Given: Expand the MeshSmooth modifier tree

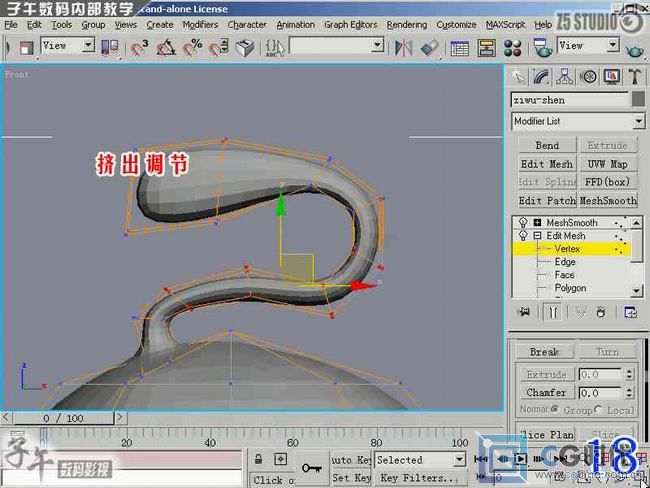Looking at the screenshot, I should (x=537, y=223).
